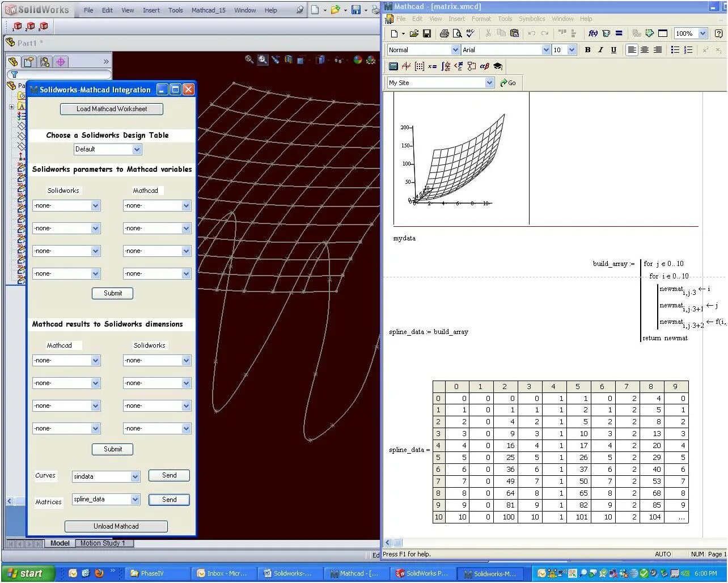This screenshot has width=728, height=583.
Task: Click the Load Mathcad Worksheet button
Action: coord(112,109)
